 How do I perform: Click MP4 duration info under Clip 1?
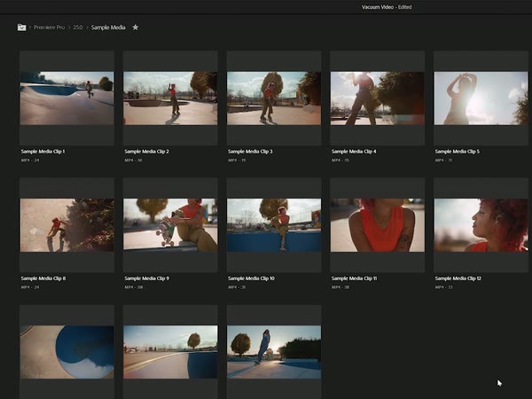point(30,160)
